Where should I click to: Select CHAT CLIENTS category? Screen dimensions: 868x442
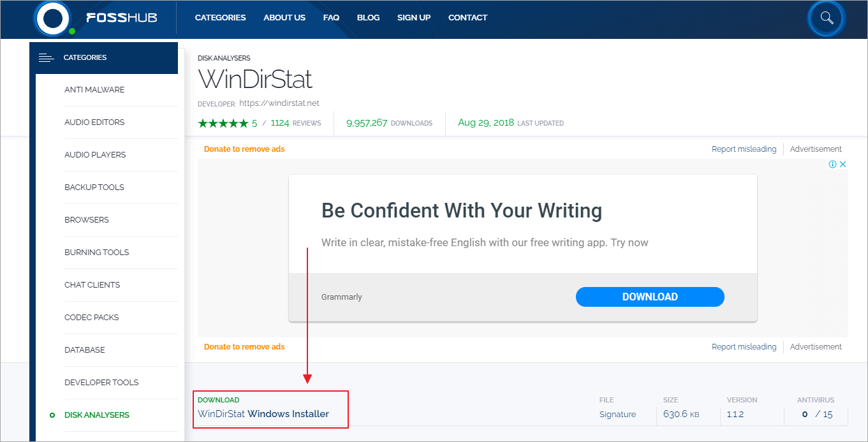click(x=92, y=285)
